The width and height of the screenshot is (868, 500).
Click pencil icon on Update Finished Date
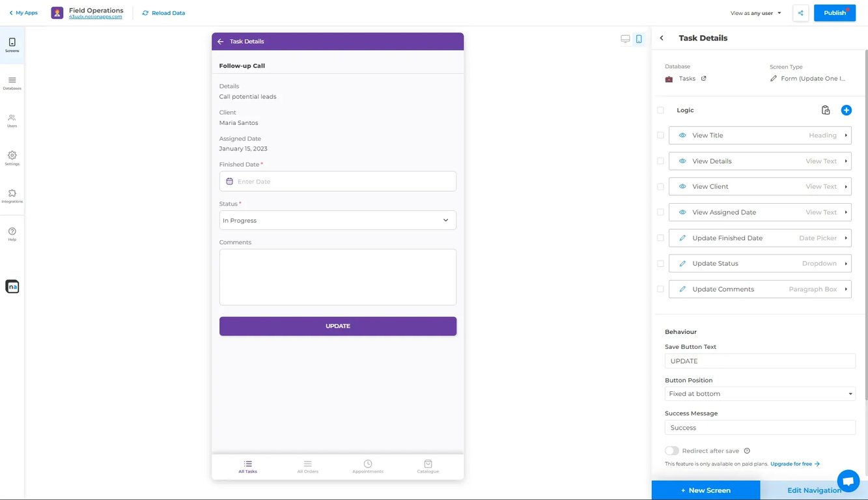click(682, 238)
